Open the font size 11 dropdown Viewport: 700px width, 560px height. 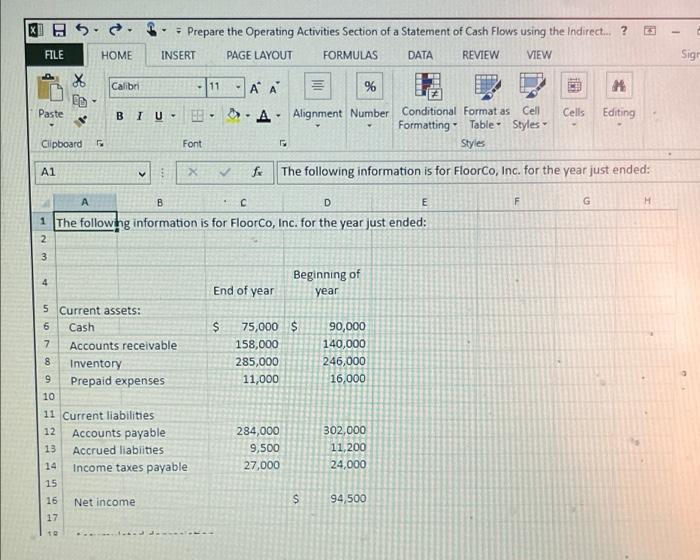[x=239, y=87]
